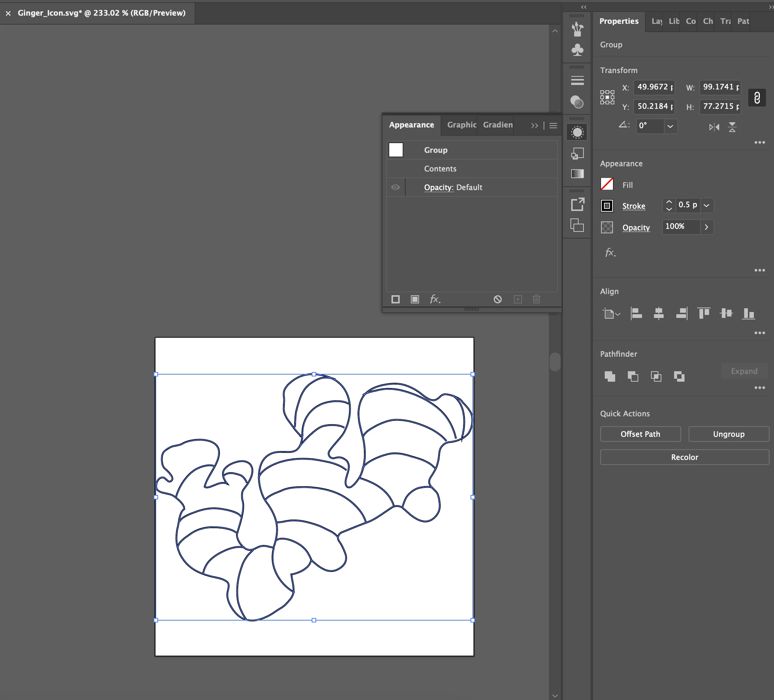The image size is (774, 700).
Task: Select the reference point locator grid
Action: pyautogui.click(x=607, y=98)
